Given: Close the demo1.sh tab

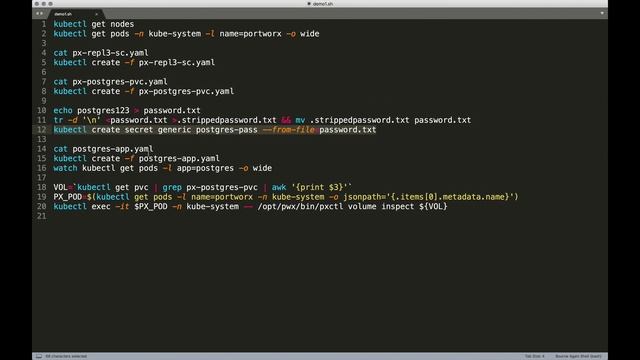Looking at the screenshot, I should click(x=96, y=14).
